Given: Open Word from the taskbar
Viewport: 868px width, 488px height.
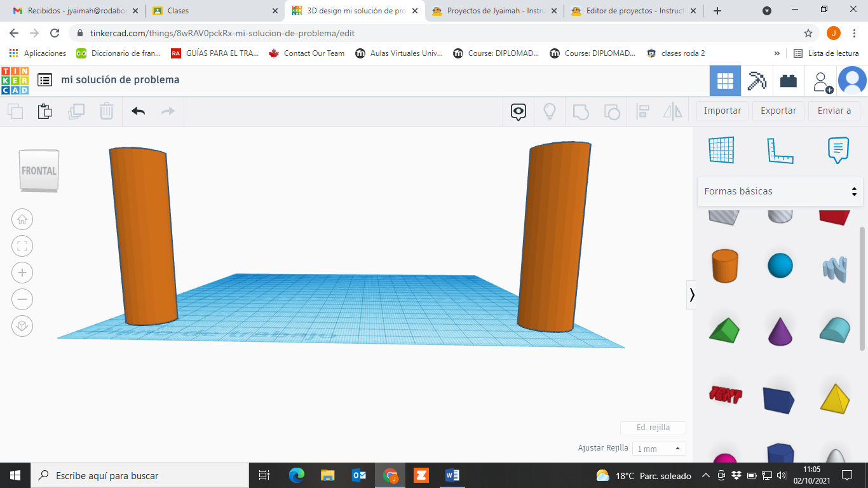Looking at the screenshot, I should click(x=452, y=475).
